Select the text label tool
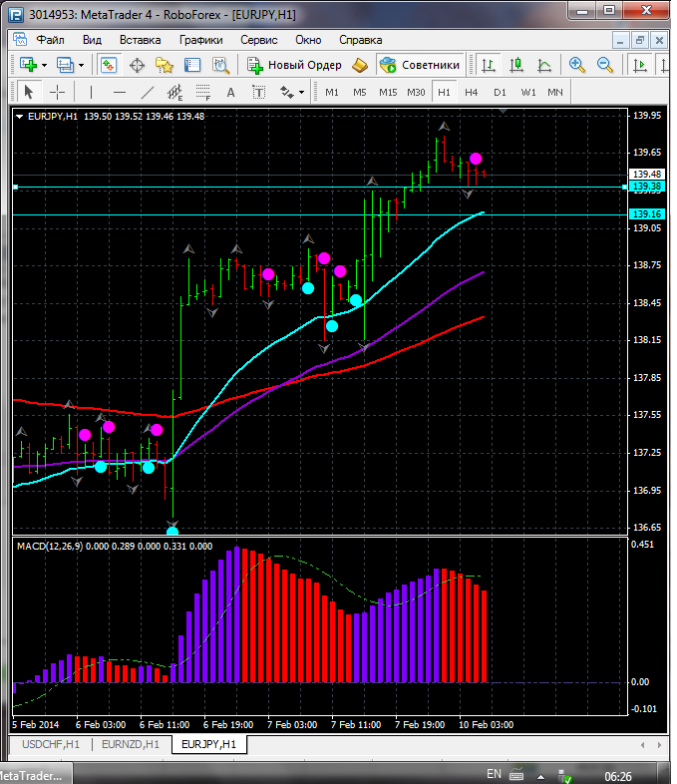677x784 pixels. coord(259,92)
